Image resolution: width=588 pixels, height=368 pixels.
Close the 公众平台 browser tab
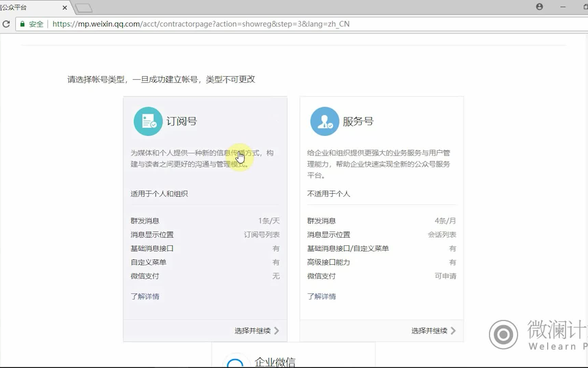point(65,7)
